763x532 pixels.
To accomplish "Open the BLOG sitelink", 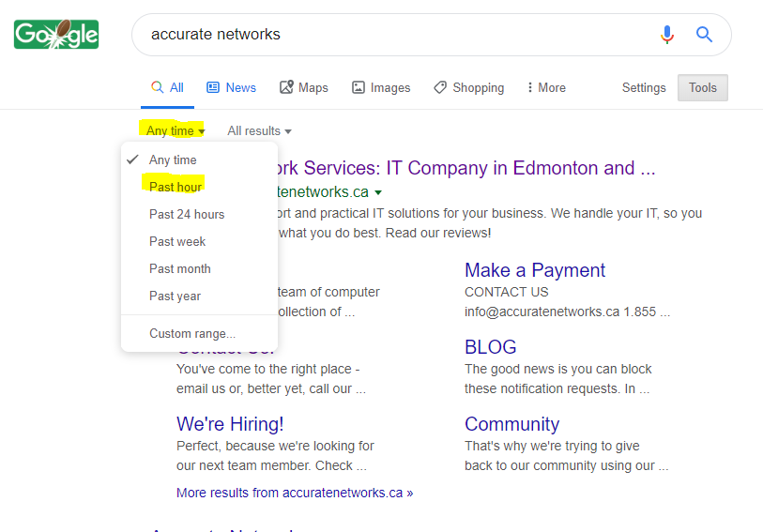I will point(491,347).
